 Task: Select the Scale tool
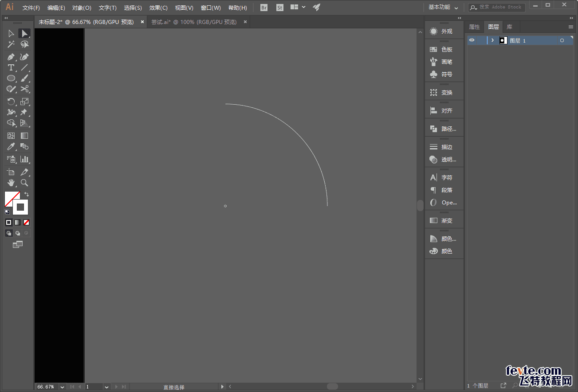(24, 102)
